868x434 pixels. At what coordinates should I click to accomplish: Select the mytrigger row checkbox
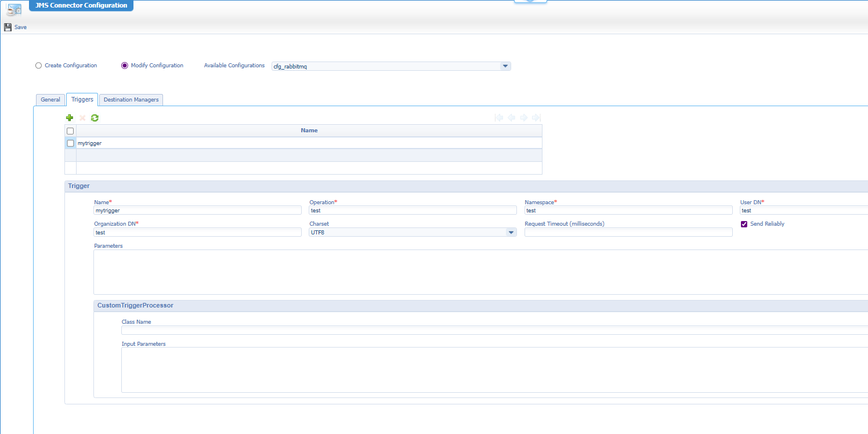pyautogui.click(x=70, y=143)
